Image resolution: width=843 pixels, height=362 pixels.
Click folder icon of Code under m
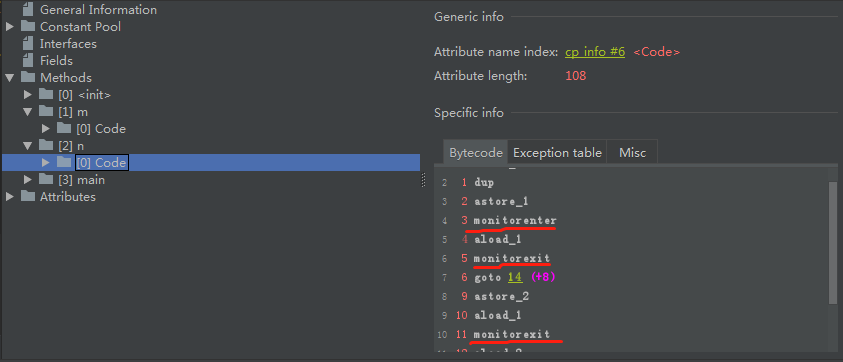pos(64,129)
